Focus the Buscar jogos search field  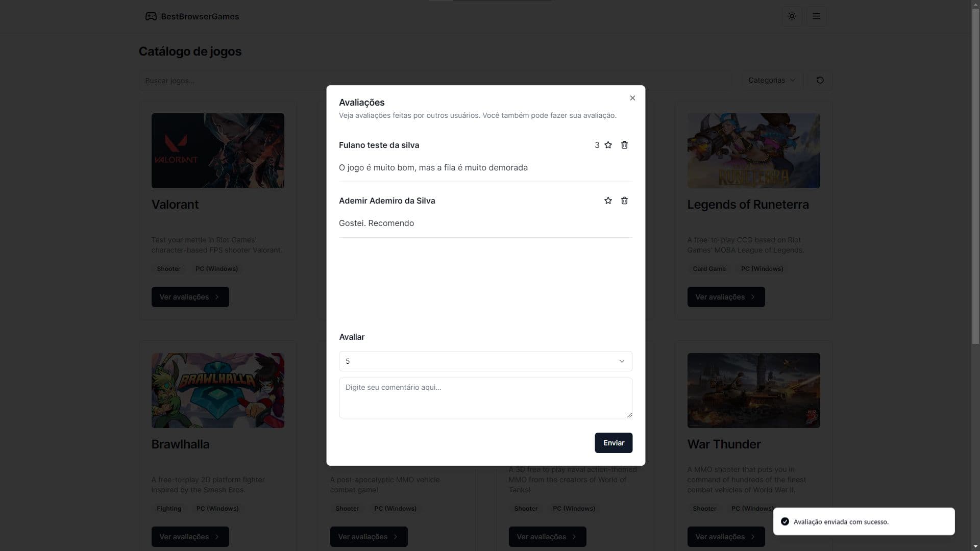pyautogui.click(x=232, y=80)
